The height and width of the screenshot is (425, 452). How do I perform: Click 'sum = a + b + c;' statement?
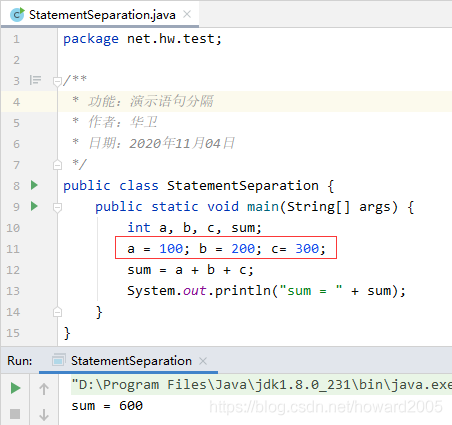[x=190, y=270]
